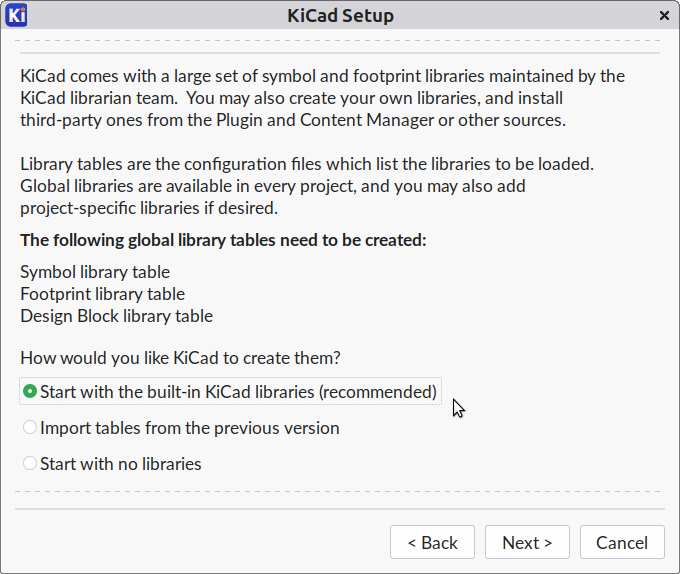Click the 'Start with no libraries' label text
This screenshot has width=680, height=574.
[x=121, y=464]
